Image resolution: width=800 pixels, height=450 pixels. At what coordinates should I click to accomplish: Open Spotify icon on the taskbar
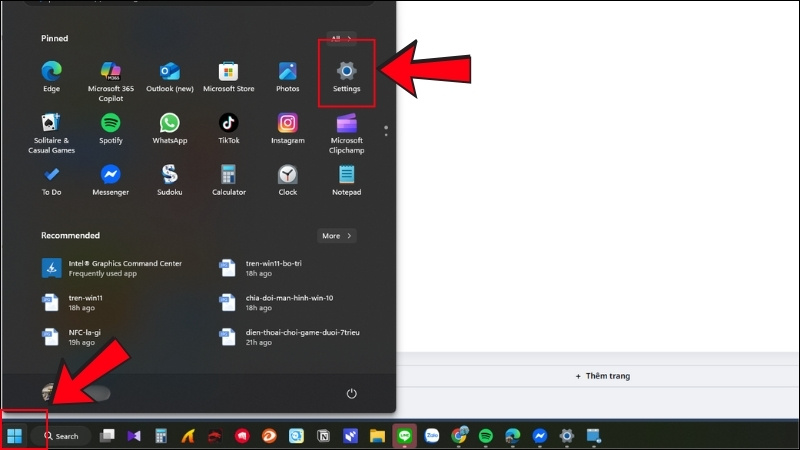[486, 436]
